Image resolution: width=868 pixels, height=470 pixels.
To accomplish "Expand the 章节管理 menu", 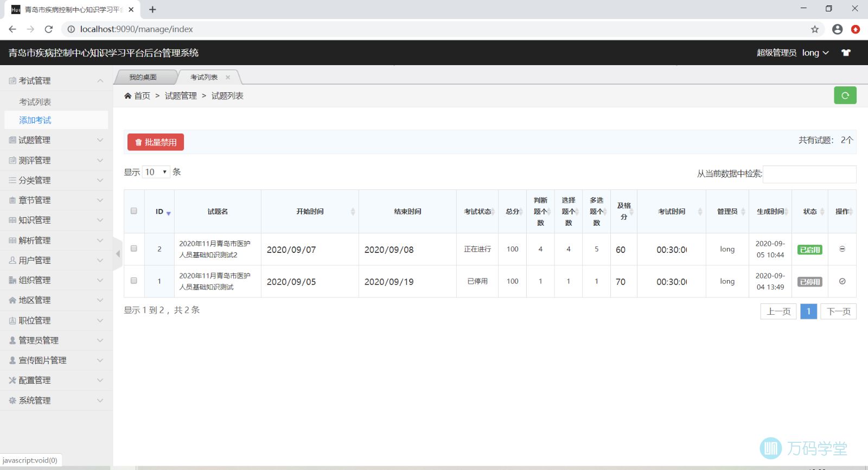I will (56, 200).
